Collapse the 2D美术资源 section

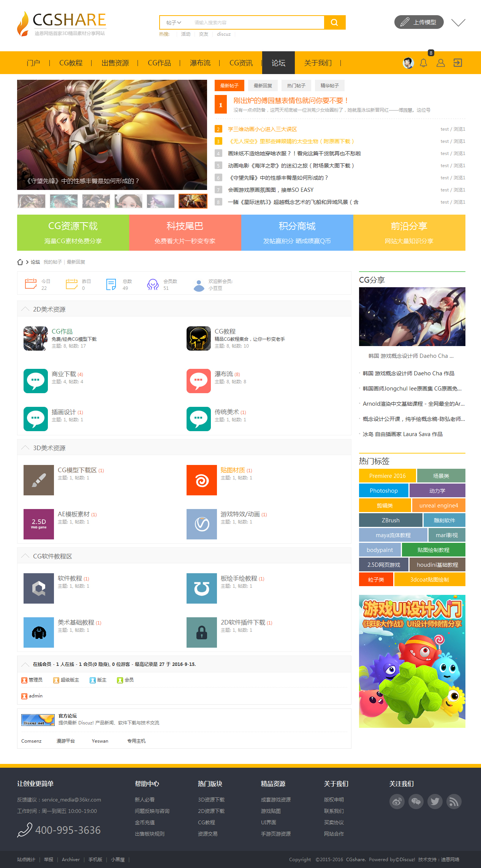pos(25,309)
